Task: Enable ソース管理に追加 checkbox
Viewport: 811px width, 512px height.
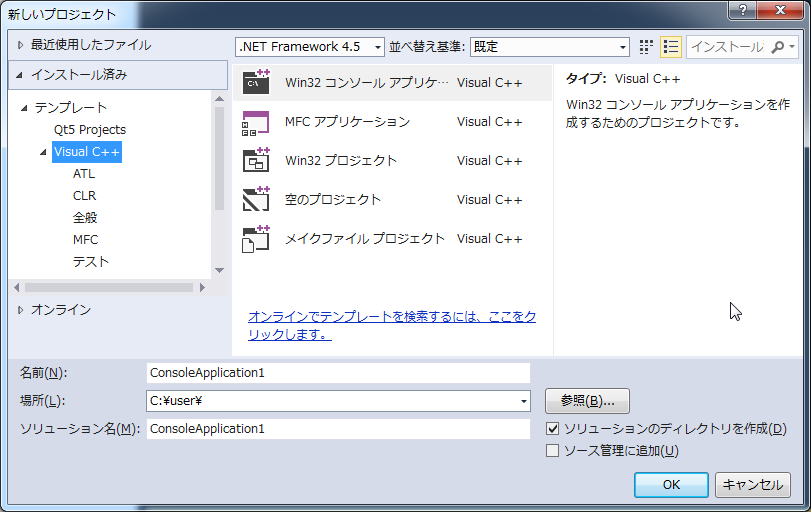Action: click(552, 450)
